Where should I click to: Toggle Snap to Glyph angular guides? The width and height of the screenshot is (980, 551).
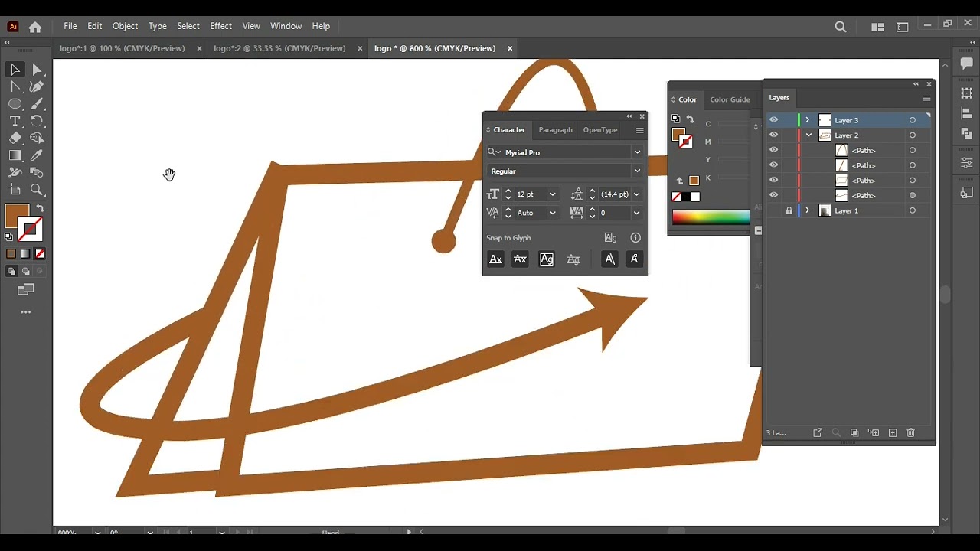click(x=609, y=259)
